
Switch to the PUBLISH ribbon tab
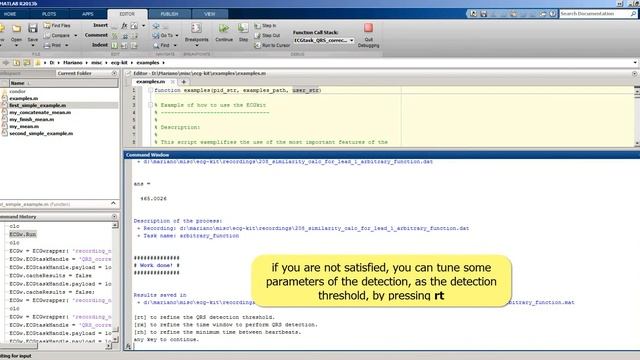coord(169,14)
